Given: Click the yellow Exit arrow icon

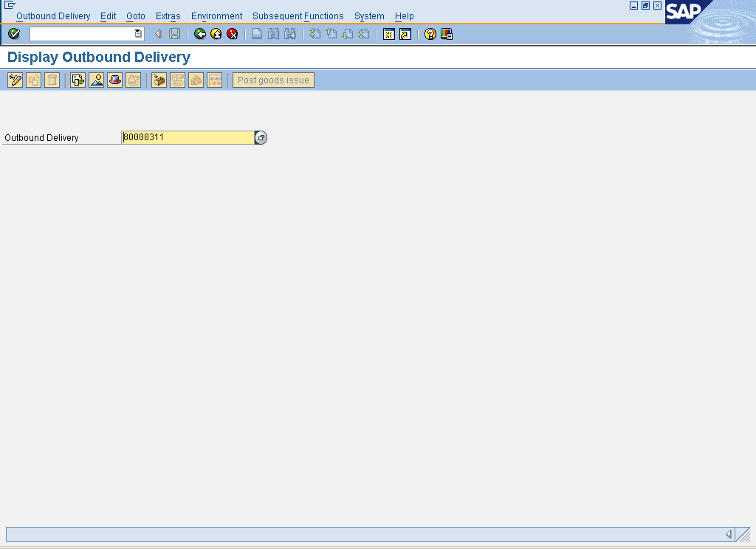Looking at the screenshot, I should 216,34.
